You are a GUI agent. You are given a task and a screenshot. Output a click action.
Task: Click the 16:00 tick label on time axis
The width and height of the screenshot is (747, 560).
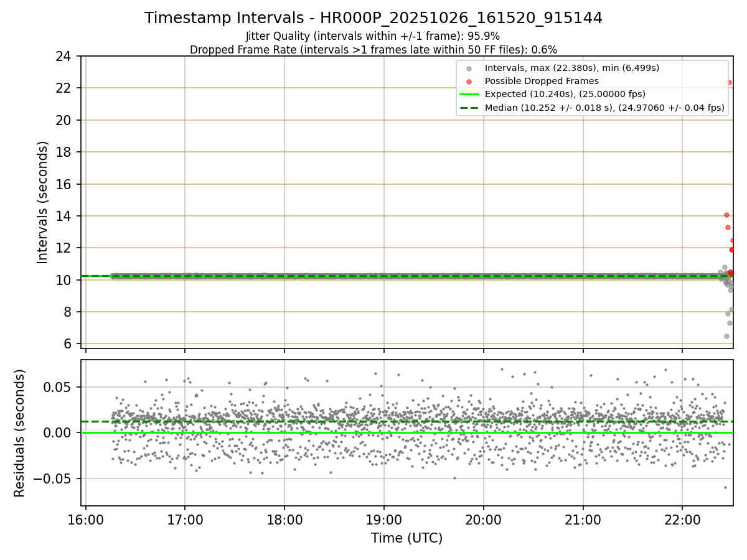coord(86,519)
